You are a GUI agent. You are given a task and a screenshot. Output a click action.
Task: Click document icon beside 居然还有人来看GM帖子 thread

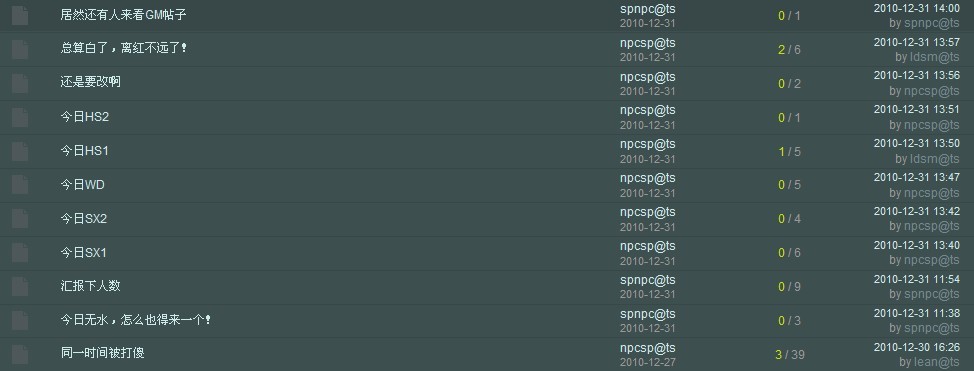(x=20, y=16)
